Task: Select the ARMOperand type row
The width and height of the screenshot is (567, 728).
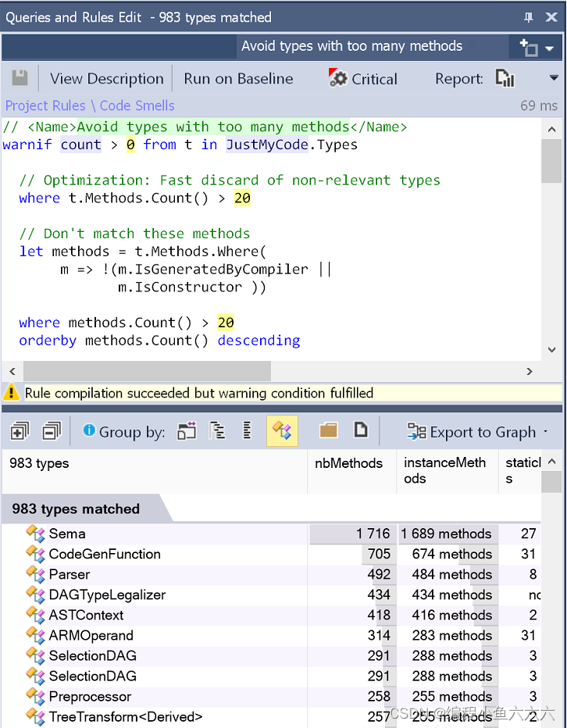Action: (271, 635)
